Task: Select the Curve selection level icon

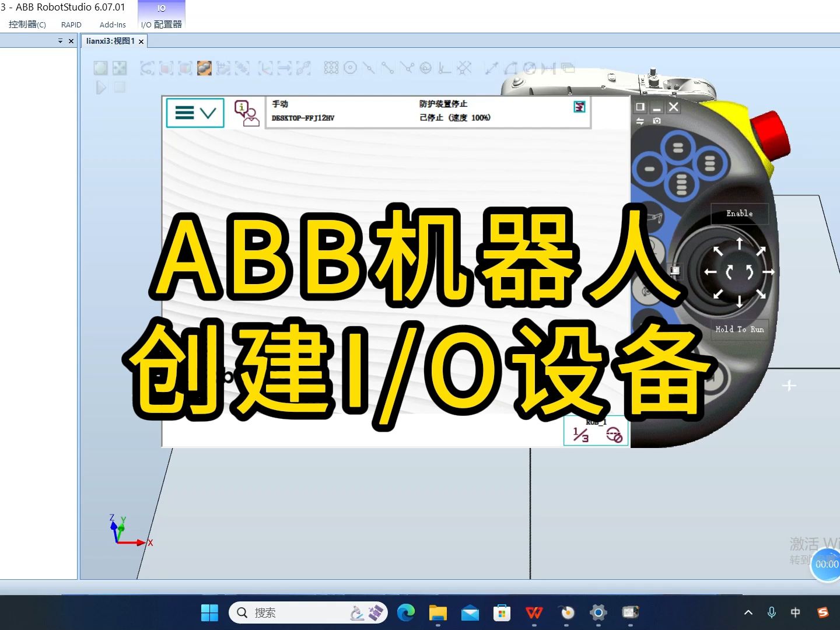Action: click(x=148, y=68)
